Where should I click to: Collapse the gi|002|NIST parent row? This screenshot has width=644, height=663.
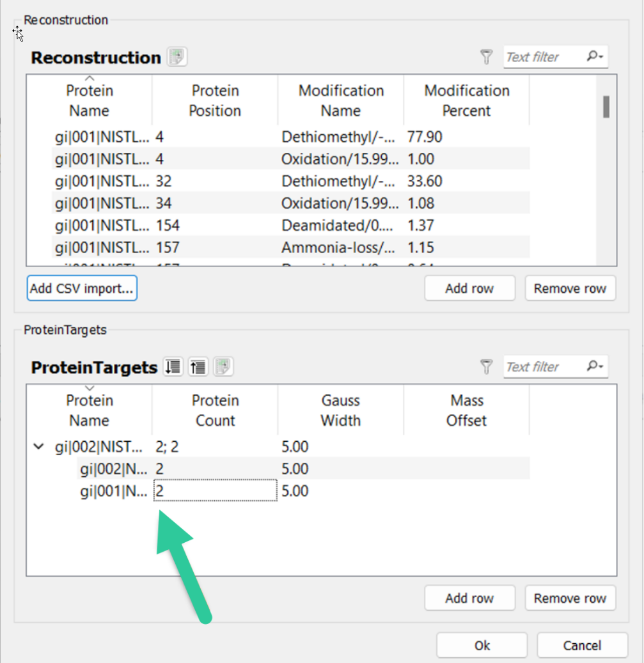pos(38,446)
